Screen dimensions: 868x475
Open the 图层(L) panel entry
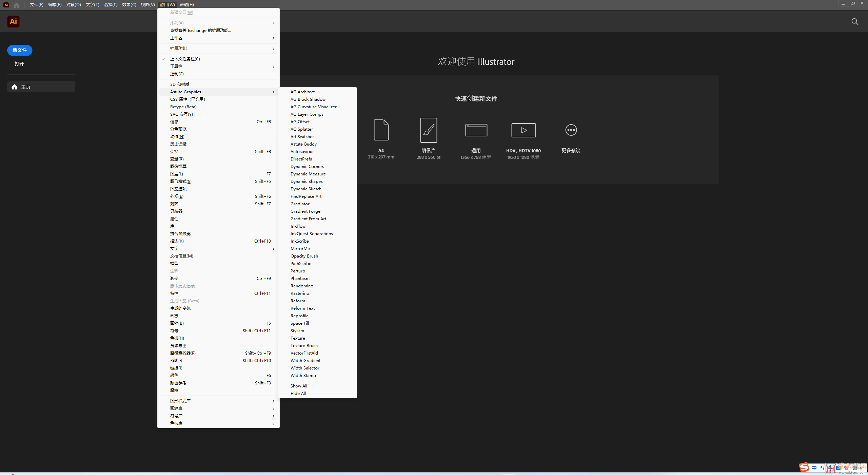(x=218, y=174)
